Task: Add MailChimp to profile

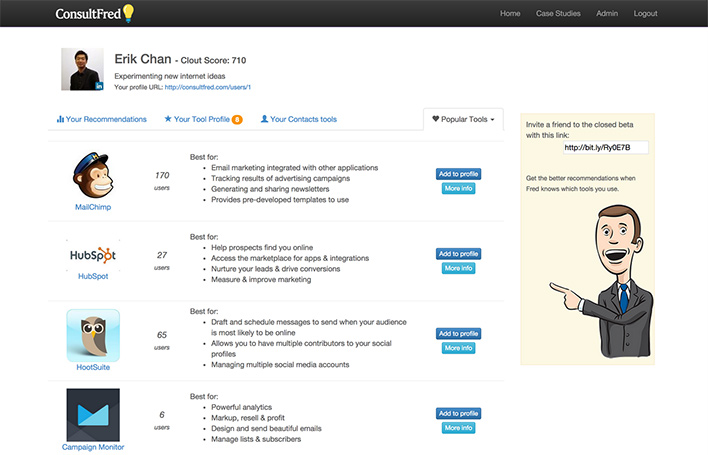Action: [458, 174]
